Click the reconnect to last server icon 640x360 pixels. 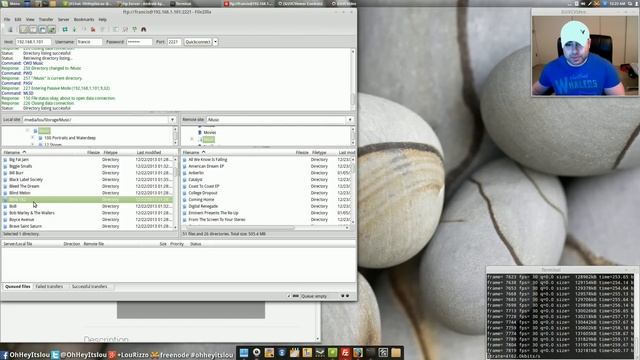tap(102, 29)
